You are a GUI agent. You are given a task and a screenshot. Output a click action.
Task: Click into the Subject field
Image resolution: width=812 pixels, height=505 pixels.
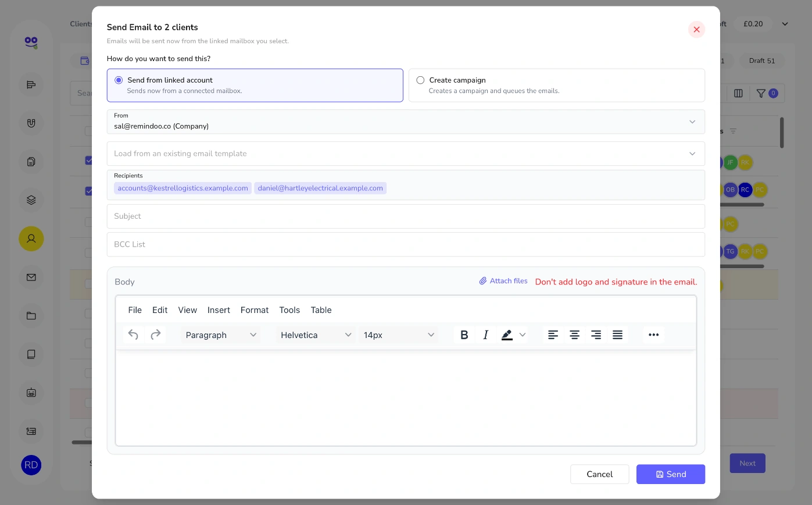[x=406, y=216]
